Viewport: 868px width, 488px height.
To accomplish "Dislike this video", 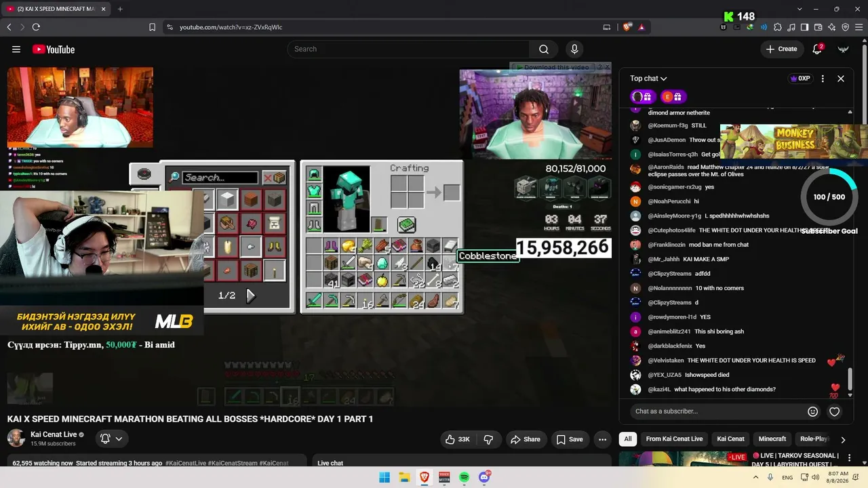I will pyautogui.click(x=488, y=439).
